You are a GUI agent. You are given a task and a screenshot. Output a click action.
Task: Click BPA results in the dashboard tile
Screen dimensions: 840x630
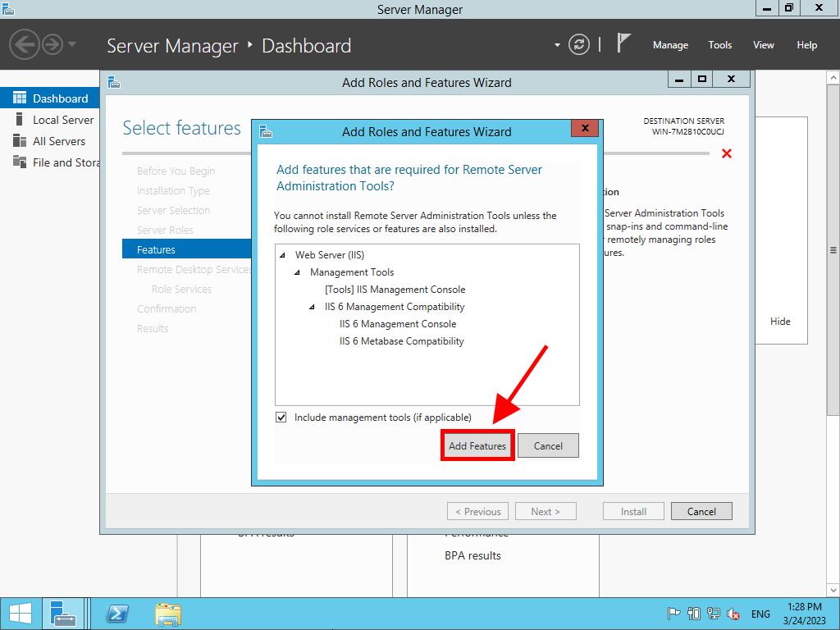click(472, 555)
